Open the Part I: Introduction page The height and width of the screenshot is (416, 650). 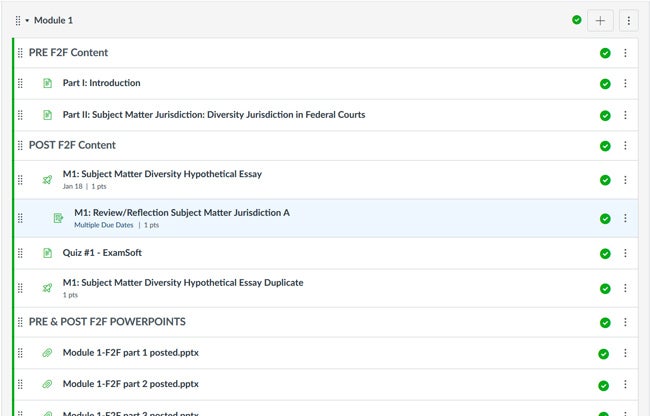pos(102,83)
